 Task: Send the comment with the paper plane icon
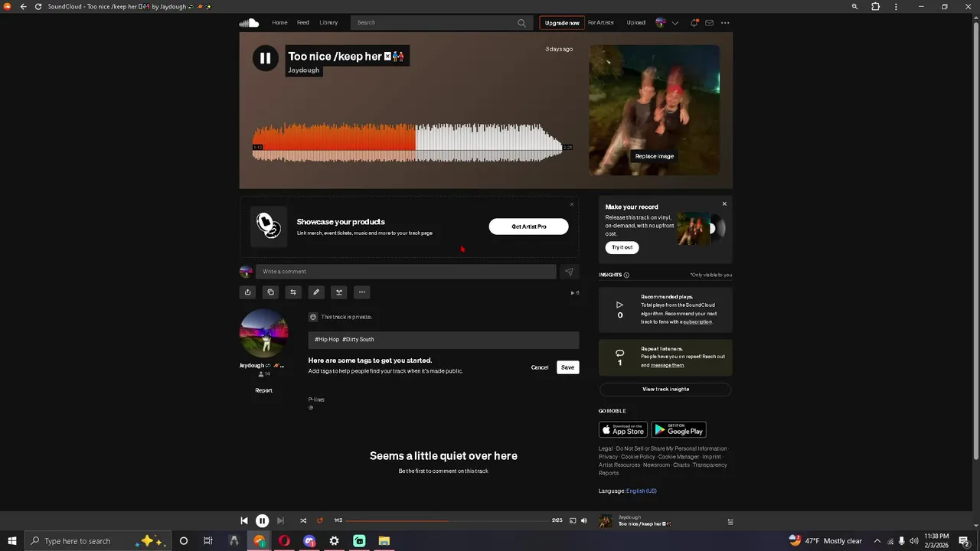(x=569, y=272)
